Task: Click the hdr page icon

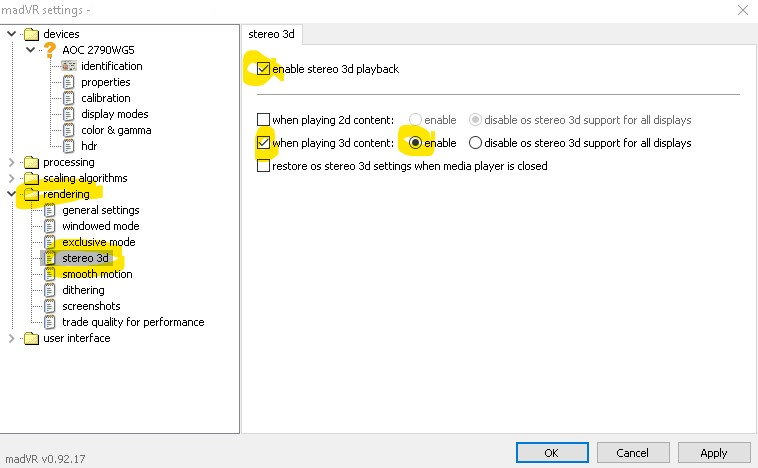Action: 69,146
